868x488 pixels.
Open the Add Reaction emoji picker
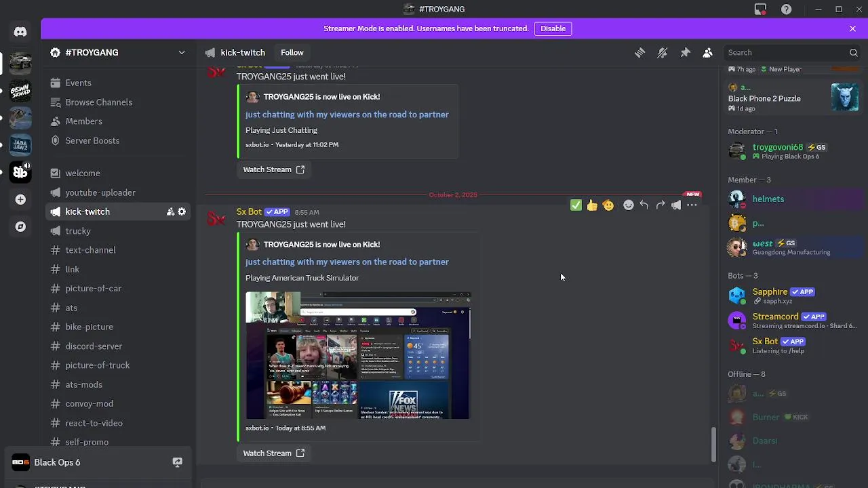pyautogui.click(x=629, y=205)
